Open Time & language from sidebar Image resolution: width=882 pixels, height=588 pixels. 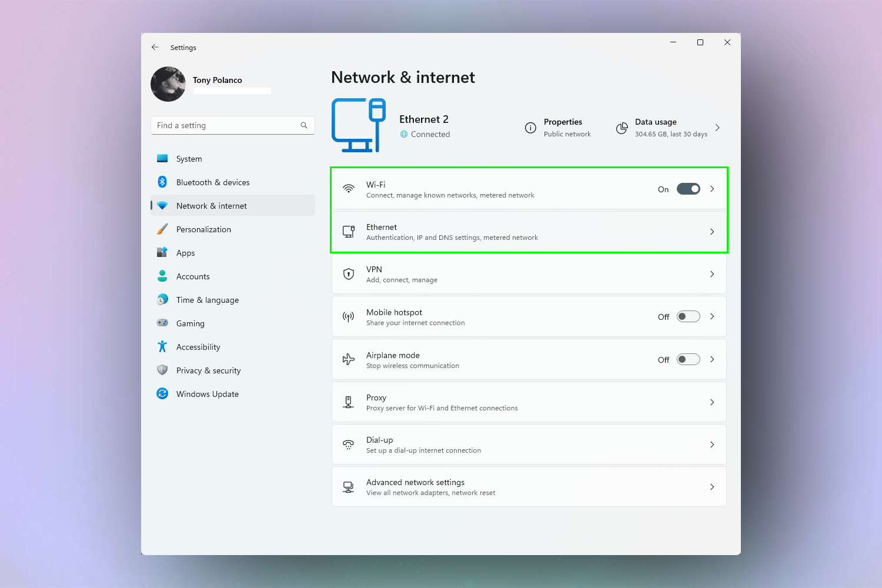(x=207, y=300)
